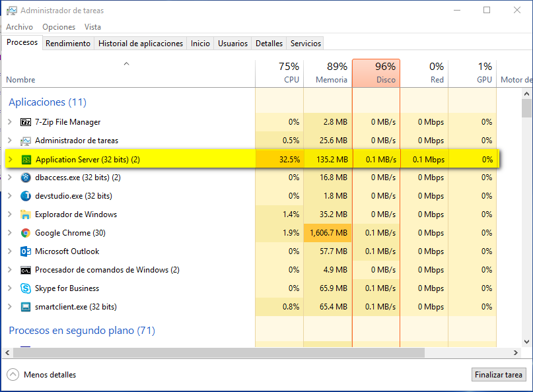Click the Skype for Business icon
Image resolution: width=533 pixels, height=392 pixels.
(26, 288)
